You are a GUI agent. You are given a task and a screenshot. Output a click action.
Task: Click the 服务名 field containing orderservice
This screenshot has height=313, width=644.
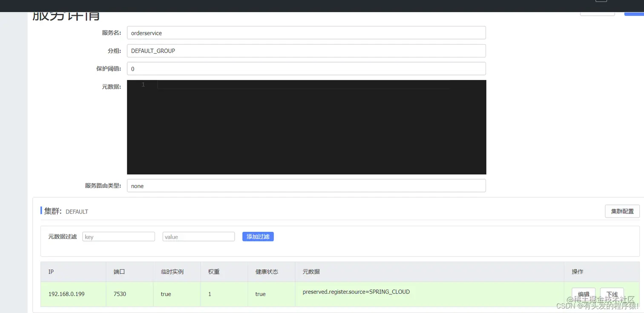[x=306, y=33]
